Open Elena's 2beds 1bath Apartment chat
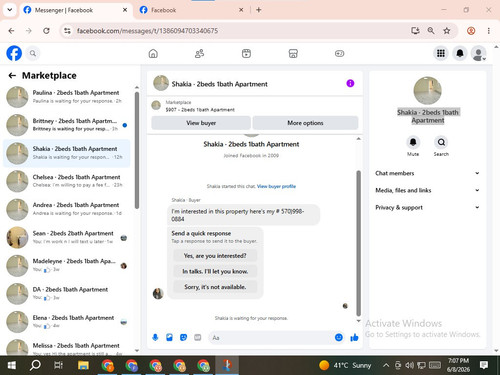The width and height of the screenshot is (500, 375). 67,322
